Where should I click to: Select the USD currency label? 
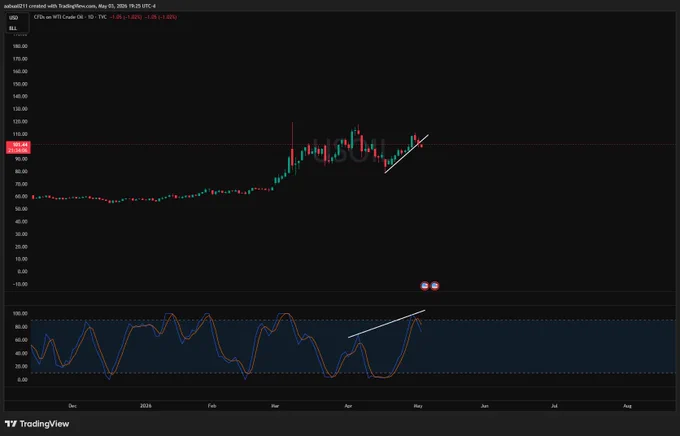(13, 18)
